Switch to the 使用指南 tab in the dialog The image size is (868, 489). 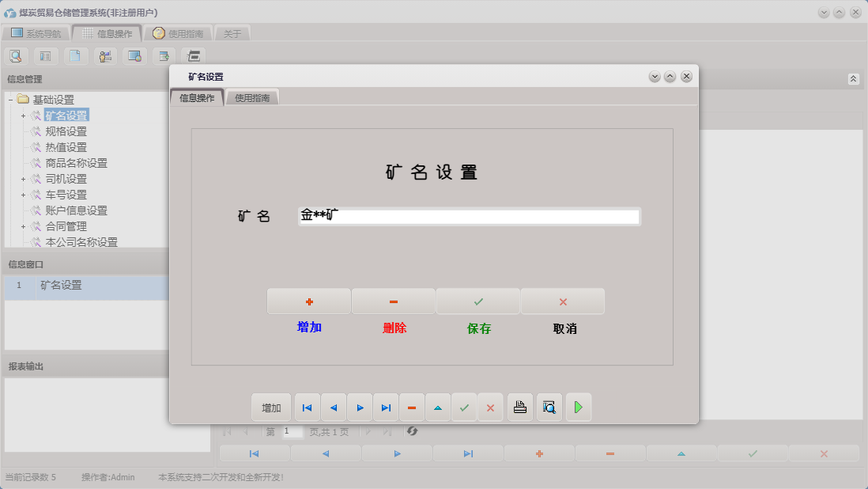point(252,97)
